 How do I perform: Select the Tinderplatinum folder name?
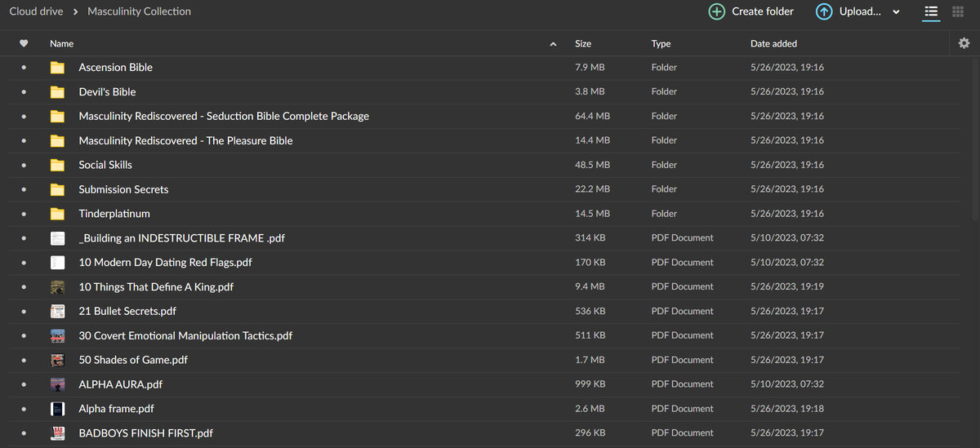114,214
